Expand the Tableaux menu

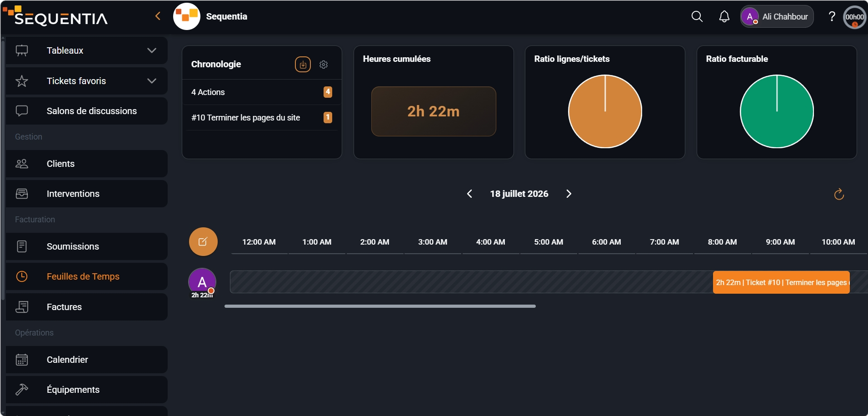(86, 50)
